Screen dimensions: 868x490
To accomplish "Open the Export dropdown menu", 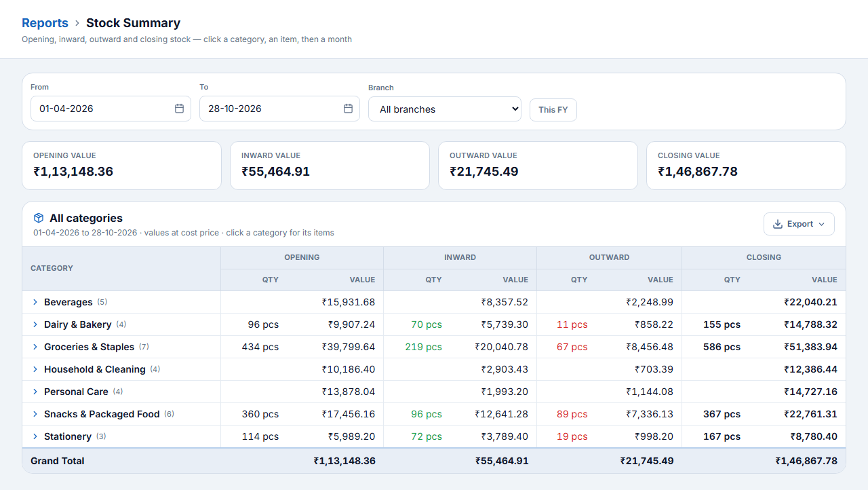I will pyautogui.click(x=799, y=224).
